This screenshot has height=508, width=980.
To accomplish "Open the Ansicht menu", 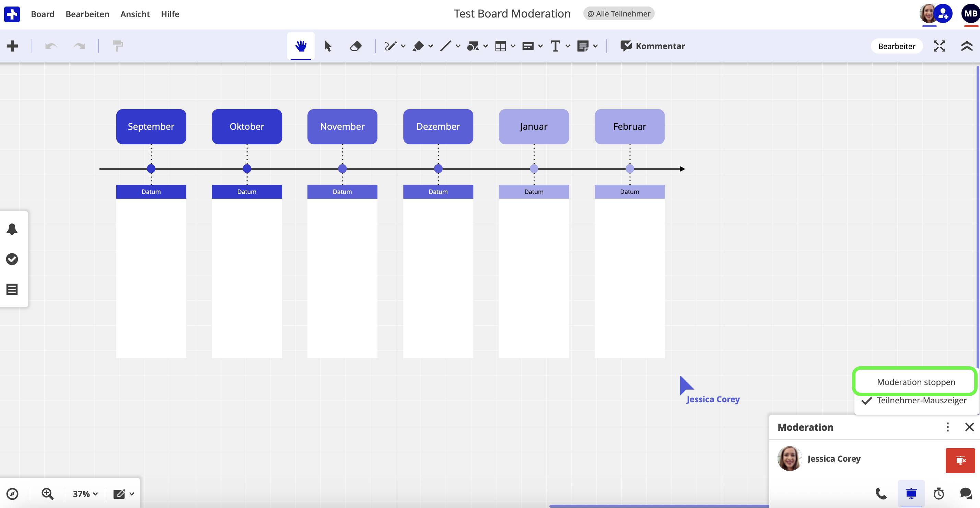I will click(x=135, y=14).
